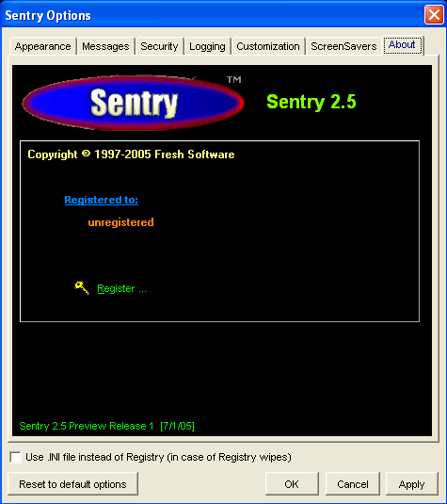This screenshot has height=504, width=447.
Task: Click the copyright Fresh Software line
Action: click(x=131, y=154)
